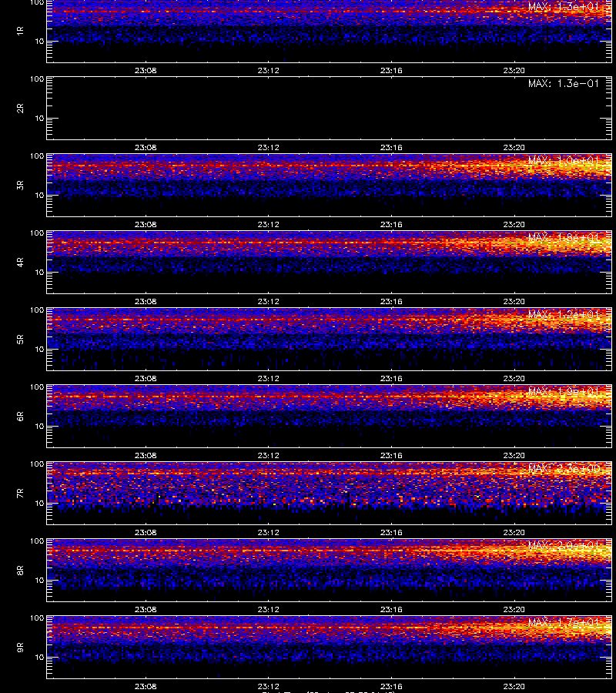
Task: Click the 23:12 tick label under panel 3R
Action: [x=268, y=224]
